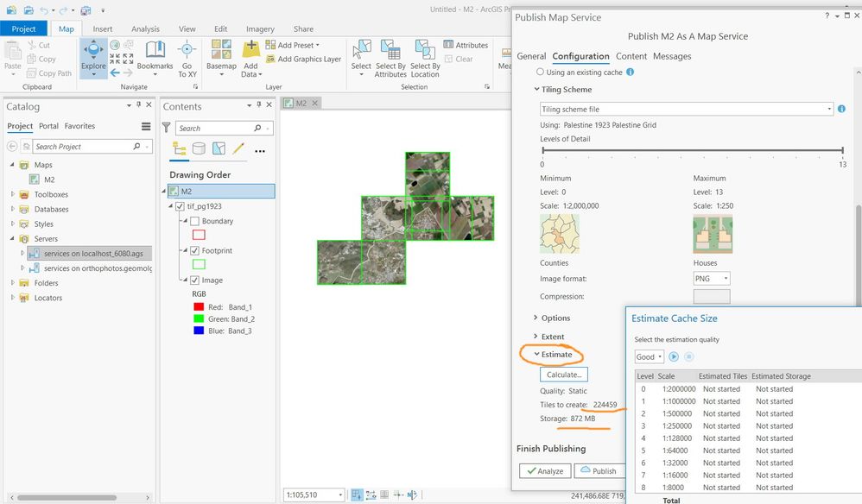Click the Add Data icon
The image size is (862, 504).
(250, 49)
